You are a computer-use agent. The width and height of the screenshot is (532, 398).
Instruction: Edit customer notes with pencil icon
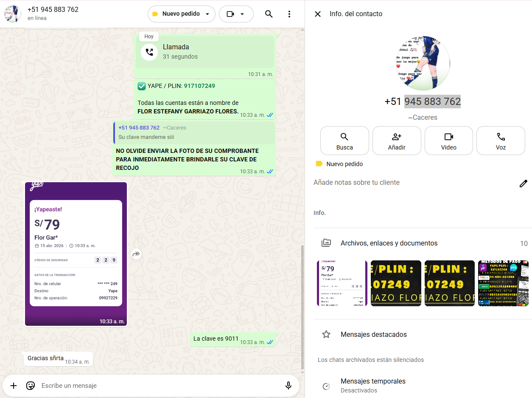(x=524, y=183)
